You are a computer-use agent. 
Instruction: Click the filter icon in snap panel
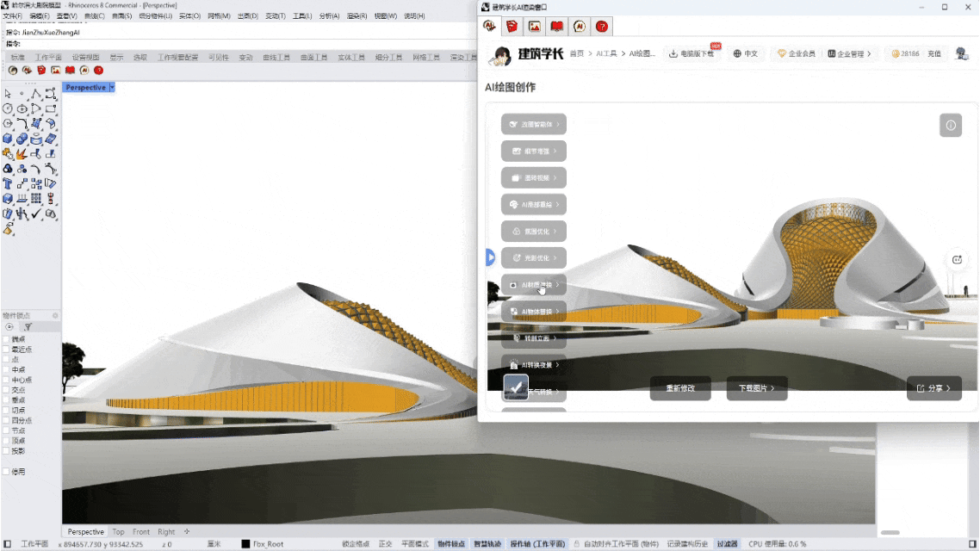tap(28, 327)
